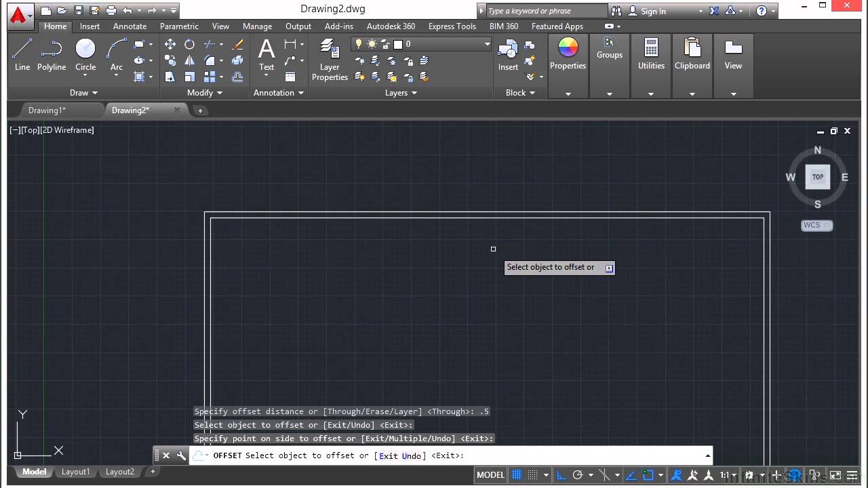The image size is (868, 488).
Task: Insert a Table from Annotation panel
Action: (x=290, y=77)
